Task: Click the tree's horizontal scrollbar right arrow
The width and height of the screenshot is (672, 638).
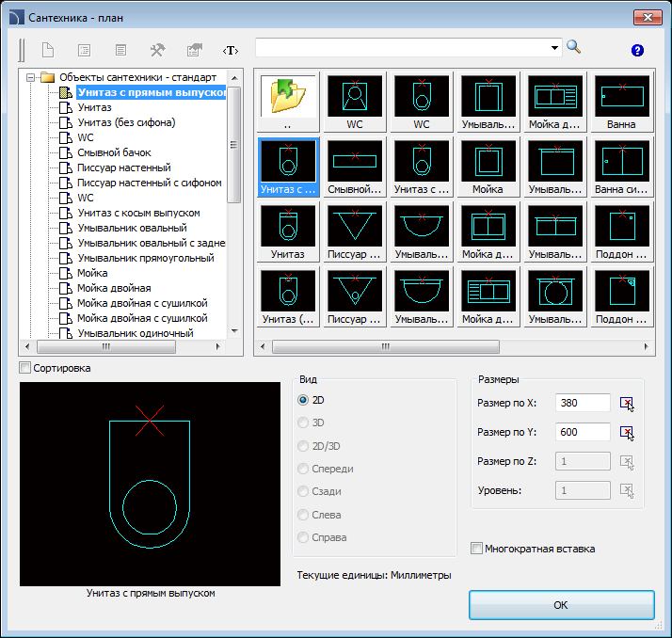Action: pyautogui.click(x=217, y=346)
